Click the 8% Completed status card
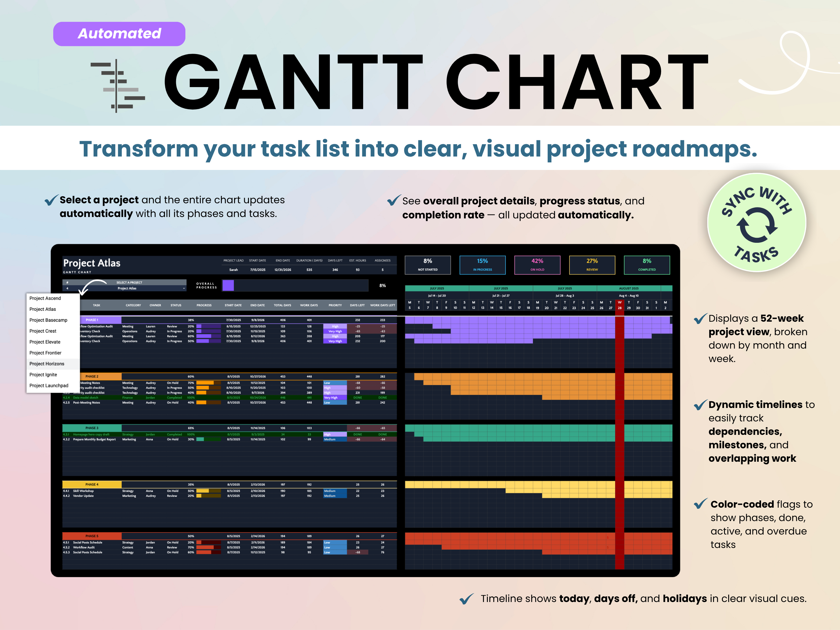Viewport: 840px width, 630px height. pyautogui.click(x=647, y=265)
